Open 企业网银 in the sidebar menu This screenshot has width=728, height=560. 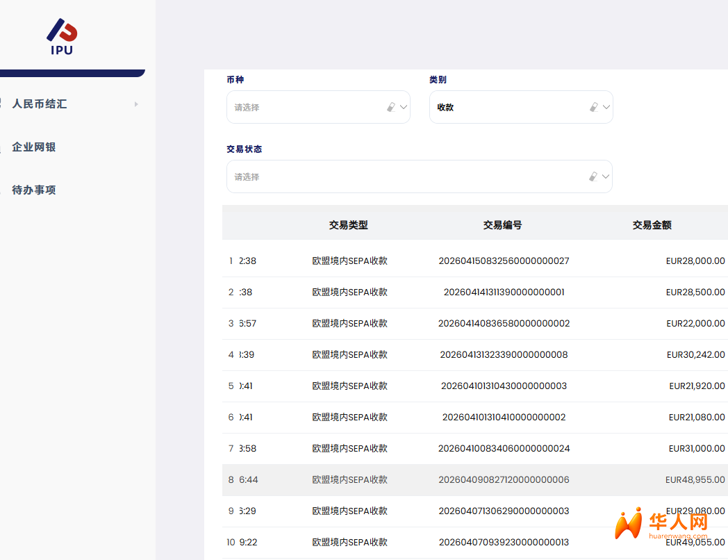33,147
